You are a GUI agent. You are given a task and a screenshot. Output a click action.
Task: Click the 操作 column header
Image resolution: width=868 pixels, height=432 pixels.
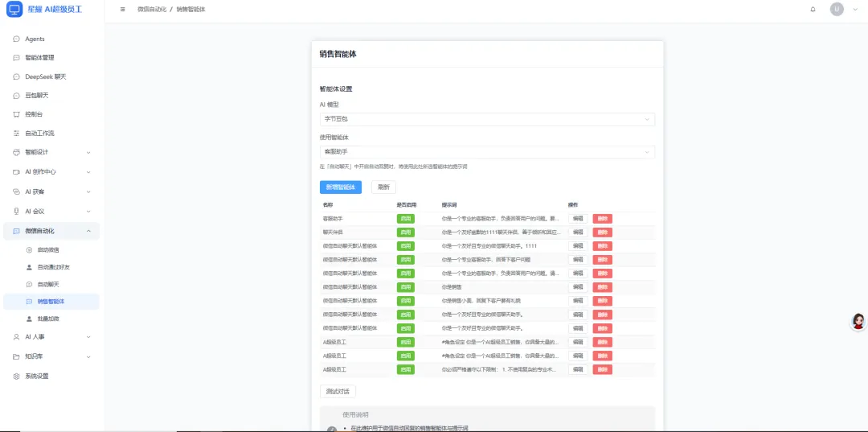(573, 205)
